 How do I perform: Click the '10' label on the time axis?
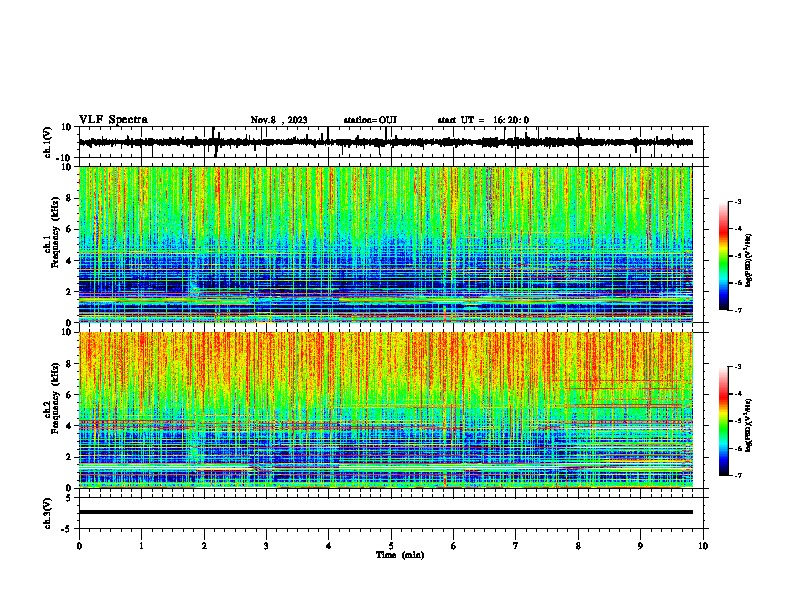[703, 546]
